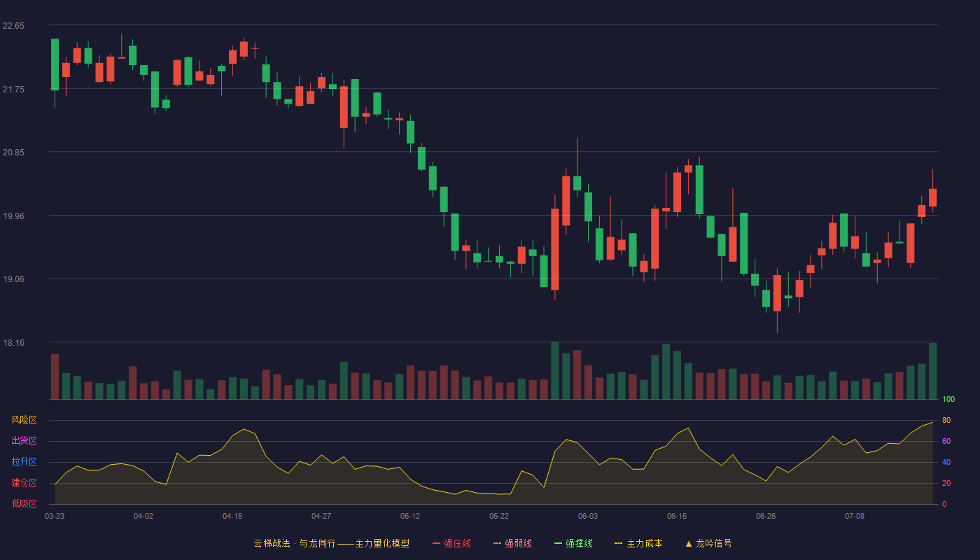The image size is (980, 560).
Task: Toggle the 龙吟信号 triangle legend item
Action: point(708,543)
